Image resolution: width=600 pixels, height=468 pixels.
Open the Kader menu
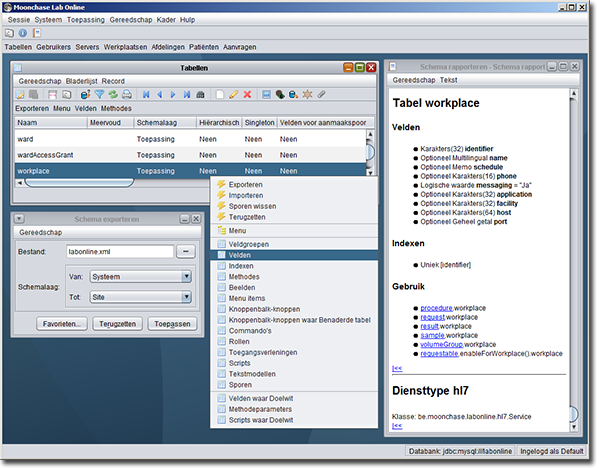click(x=166, y=20)
